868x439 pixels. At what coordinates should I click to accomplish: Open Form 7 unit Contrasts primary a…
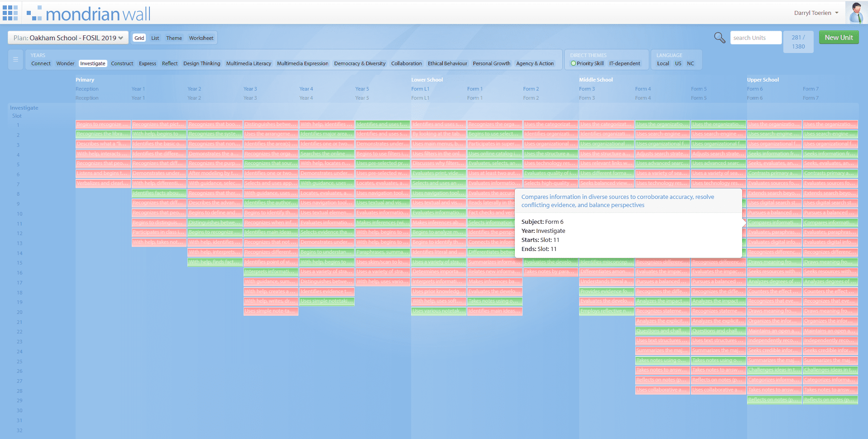point(830,173)
